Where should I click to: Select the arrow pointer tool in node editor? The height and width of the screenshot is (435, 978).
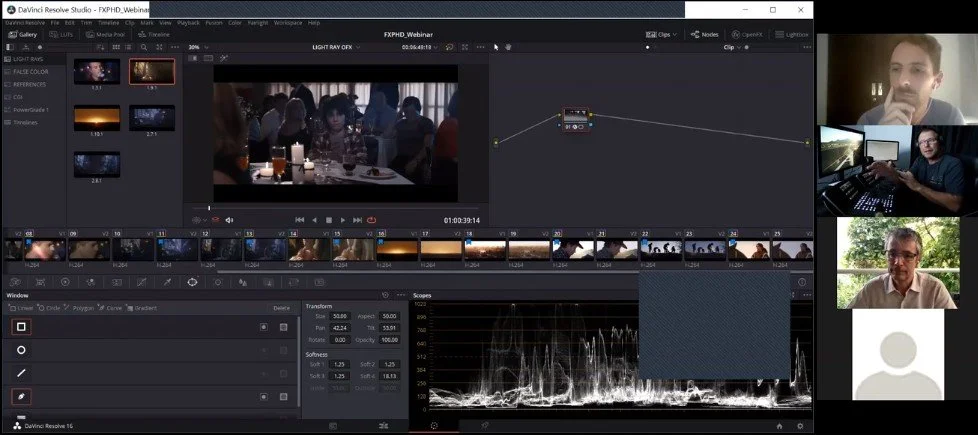click(x=496, y=47)
